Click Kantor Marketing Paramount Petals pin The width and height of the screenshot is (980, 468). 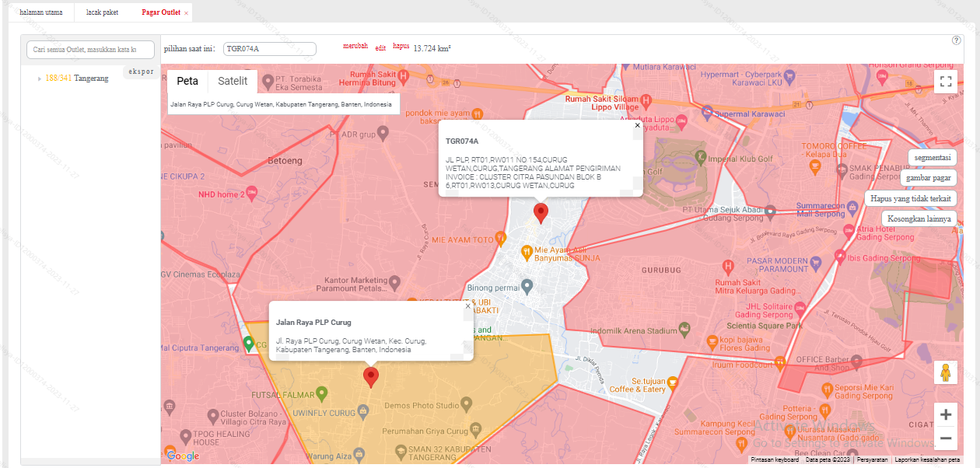coord(394,281)
